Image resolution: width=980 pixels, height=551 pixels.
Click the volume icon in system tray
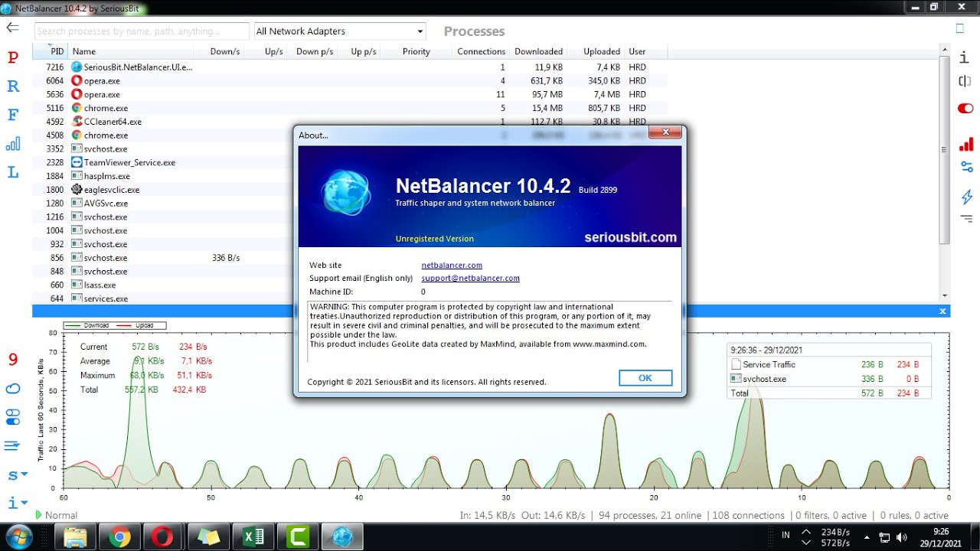(901, 537)
